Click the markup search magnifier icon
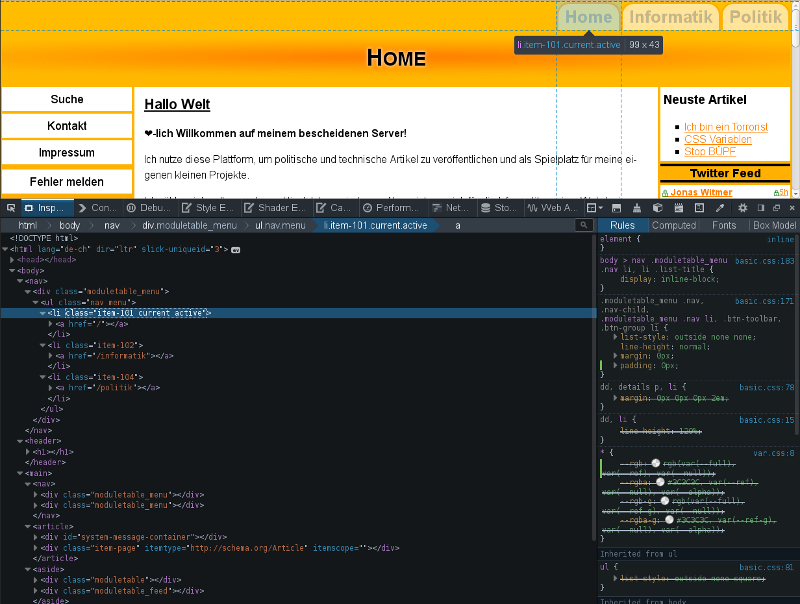This screenshot has height=604, width=800. click(584, 225)
